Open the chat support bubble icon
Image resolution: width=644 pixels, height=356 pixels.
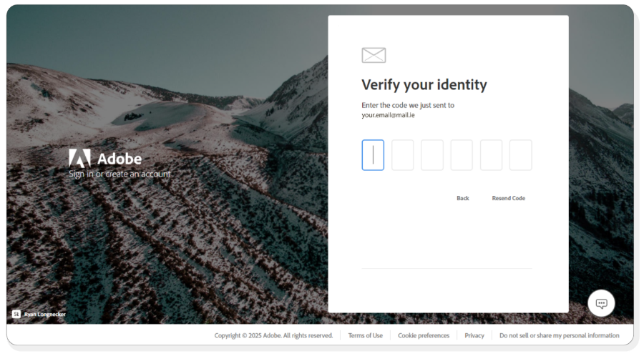601,304
